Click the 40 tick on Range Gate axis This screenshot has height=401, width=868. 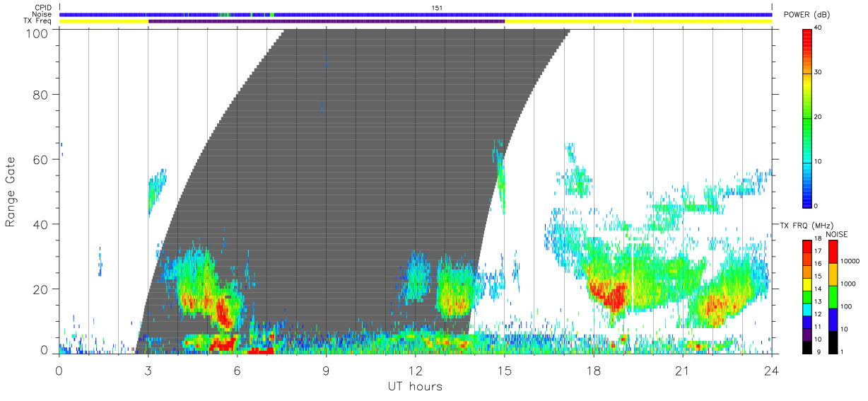42,224
